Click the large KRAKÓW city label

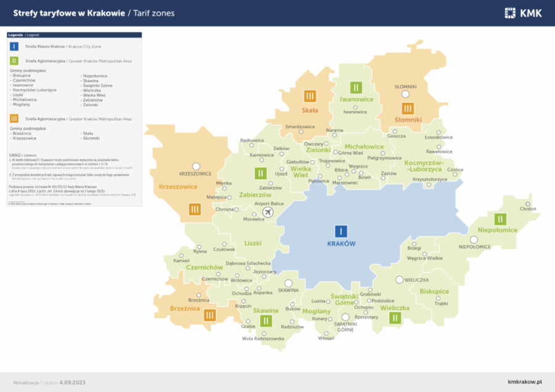(x=341, y=244)
